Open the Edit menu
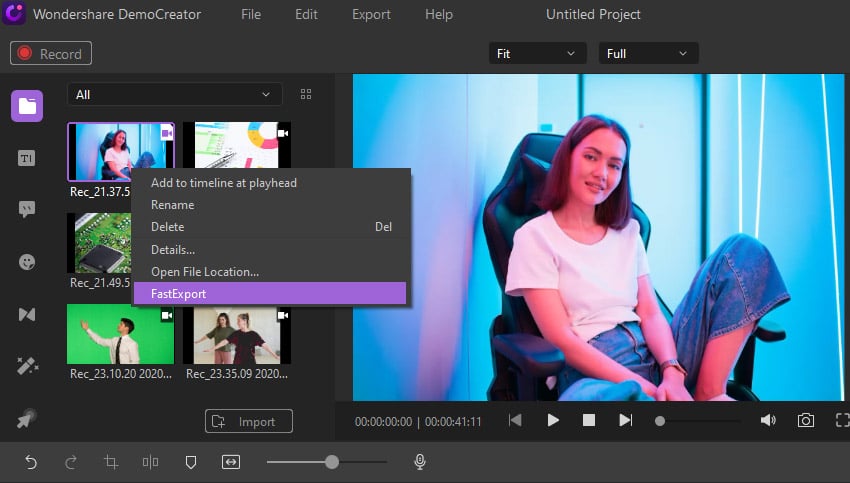This screenshot has height=483, width=850. click(x=306, y=14)
